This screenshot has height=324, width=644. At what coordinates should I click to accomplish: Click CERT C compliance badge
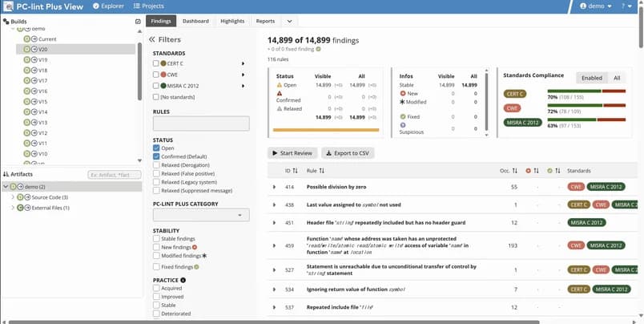tap(514, 94)
